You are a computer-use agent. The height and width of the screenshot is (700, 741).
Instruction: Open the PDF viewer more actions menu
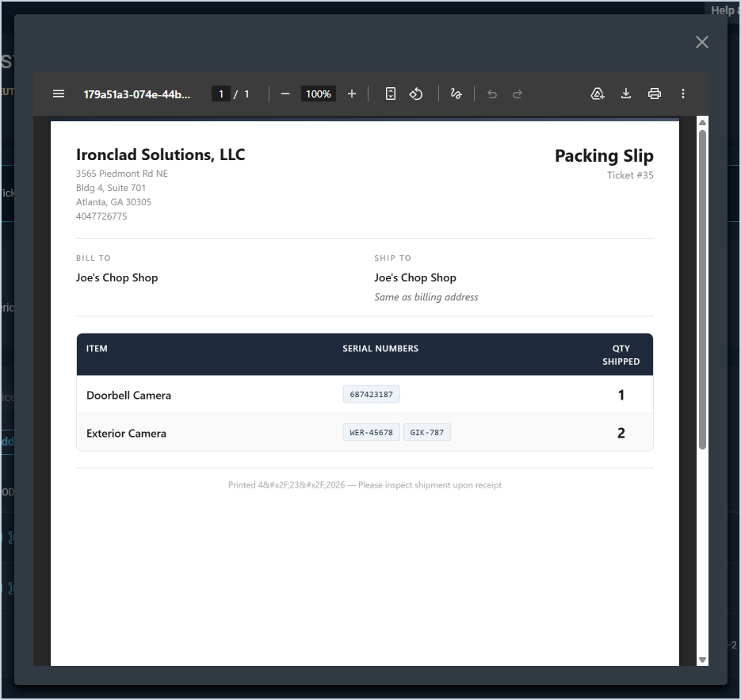click(x=683, y=94)
